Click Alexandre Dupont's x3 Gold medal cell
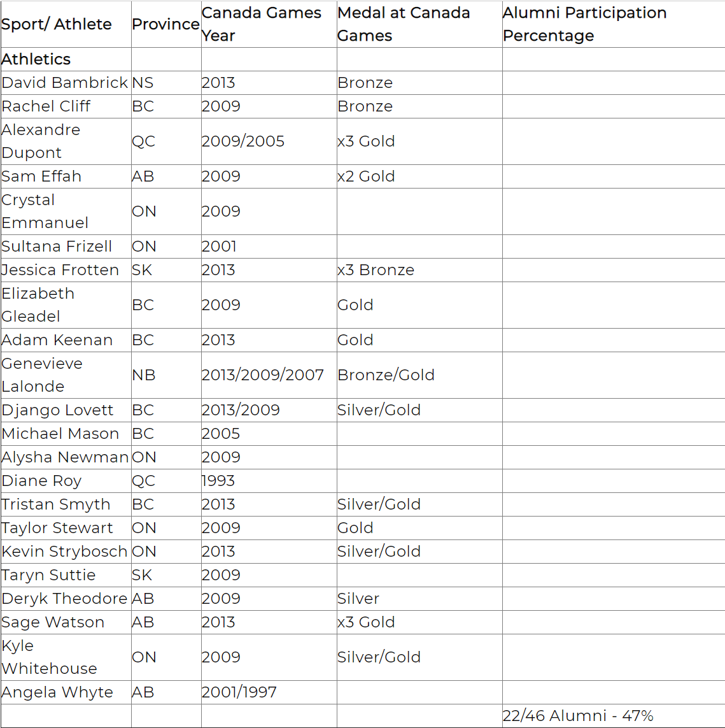This screenshot has width=725, height=728. point(366,141)
